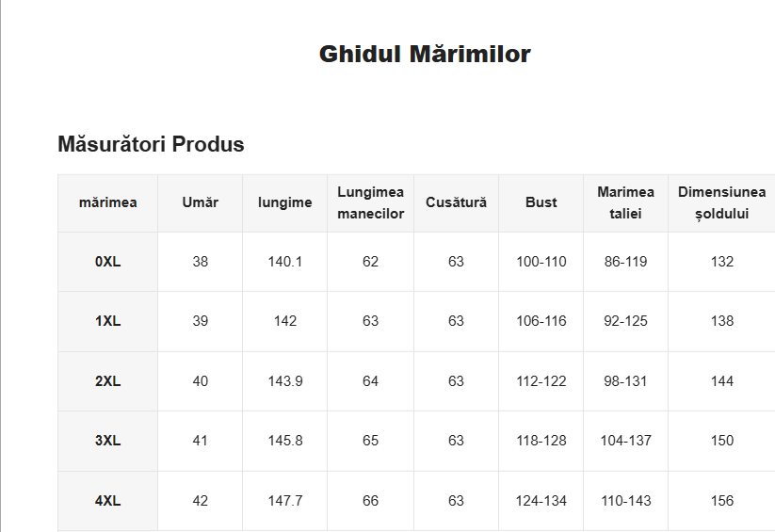Select the Marimea taliei column header
Screen dimensions: 775x532
point(626,202)
